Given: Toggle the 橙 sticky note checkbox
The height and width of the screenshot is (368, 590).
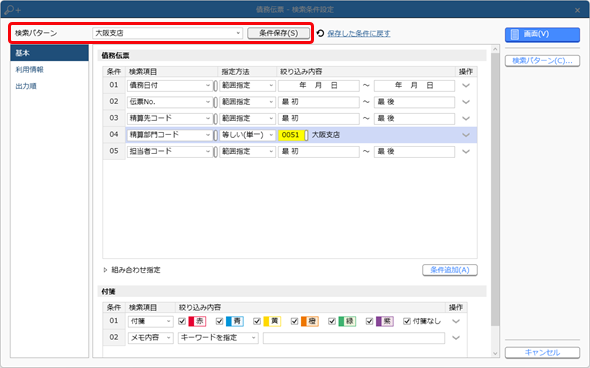Looking at the screenshot, I should coord(295,321).
